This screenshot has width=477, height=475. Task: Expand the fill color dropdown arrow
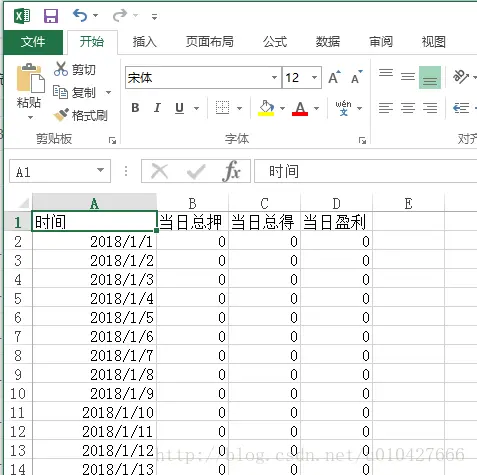coord(282,108)
